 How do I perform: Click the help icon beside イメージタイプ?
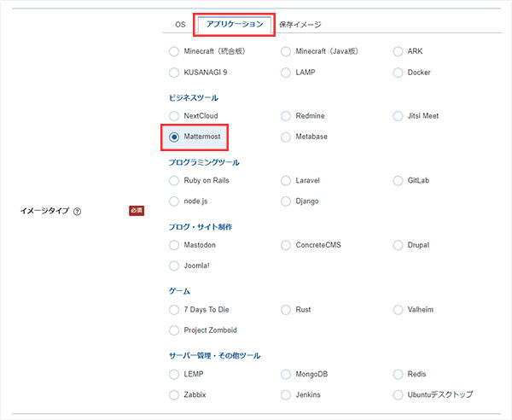point(77,212)
